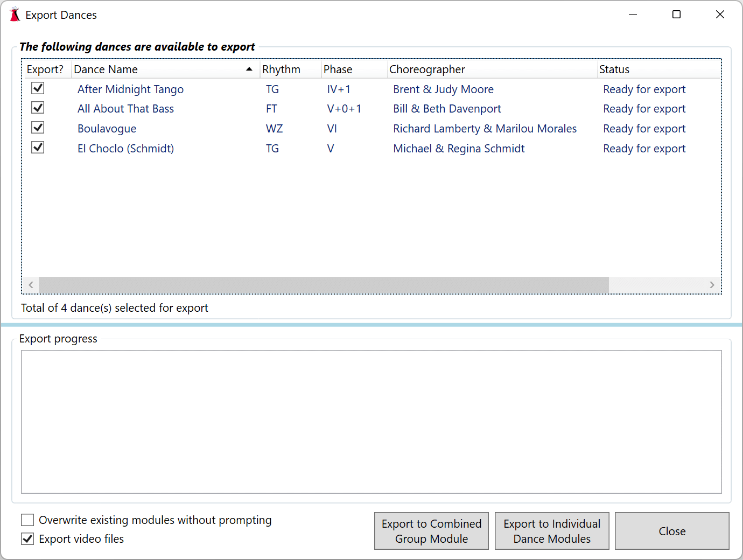Click choreographer Richard Lamberty & Marilou Morales
The height and width of the screenshot is (560, 743).
click(485, 129)
